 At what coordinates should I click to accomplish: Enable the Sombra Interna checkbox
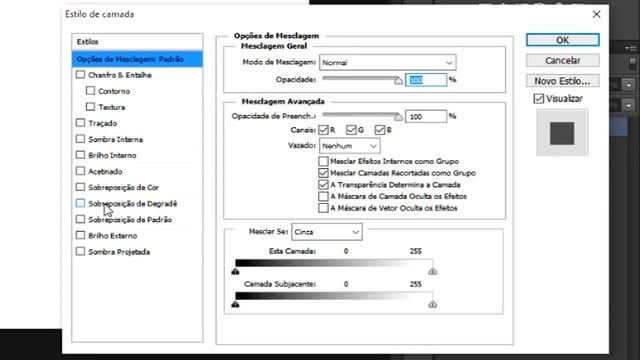coord(80,139)
